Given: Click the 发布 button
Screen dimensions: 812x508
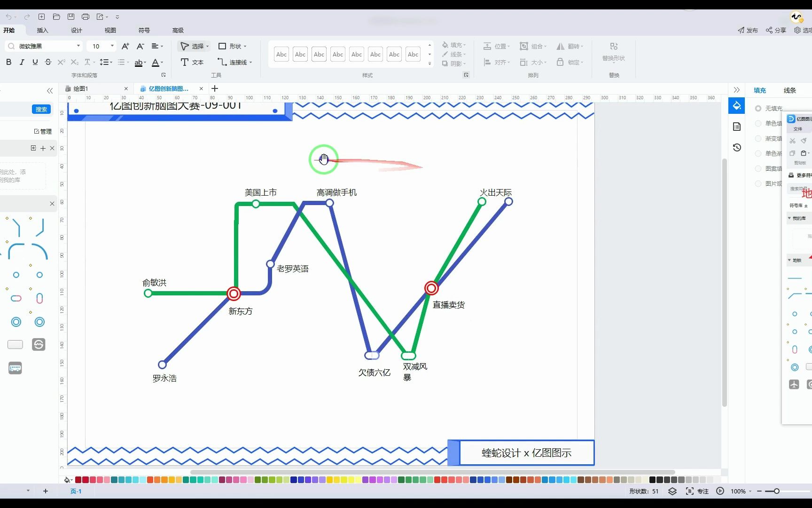Looking at the screenshot, I should [x=748, y=30].
